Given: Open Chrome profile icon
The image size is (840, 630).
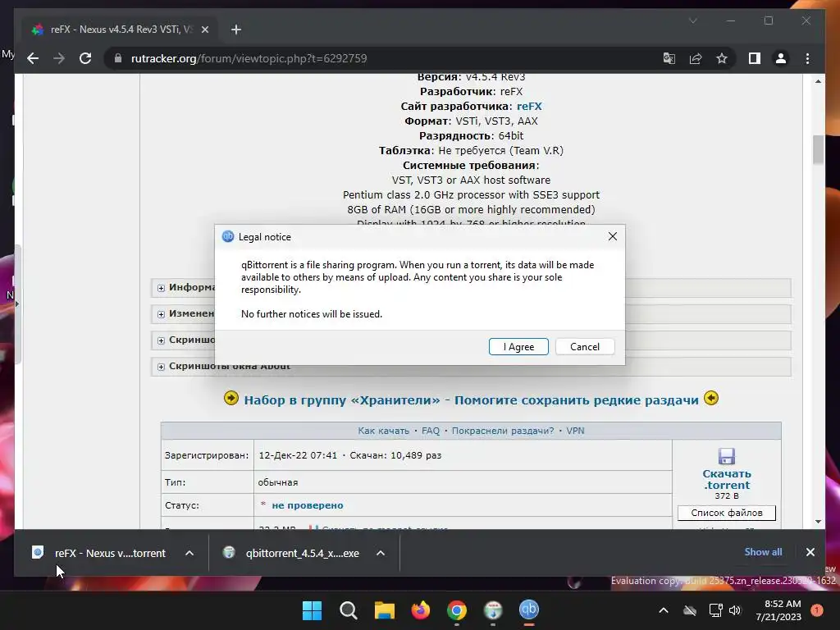Looking at the screenshot, I should click(781, 58).
